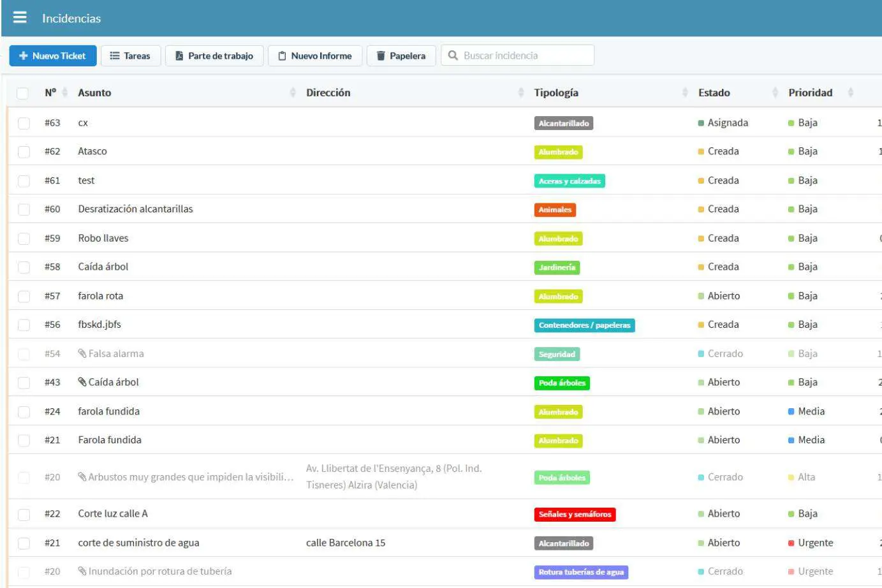Click the attachment icon on Falsa alarma
The height and width of the screenshot is (588, 882).
(x=82, y=353)
